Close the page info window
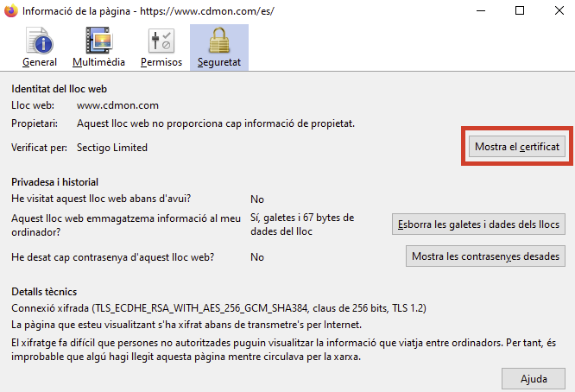This screenshot has width=575, height=392. 559,10
